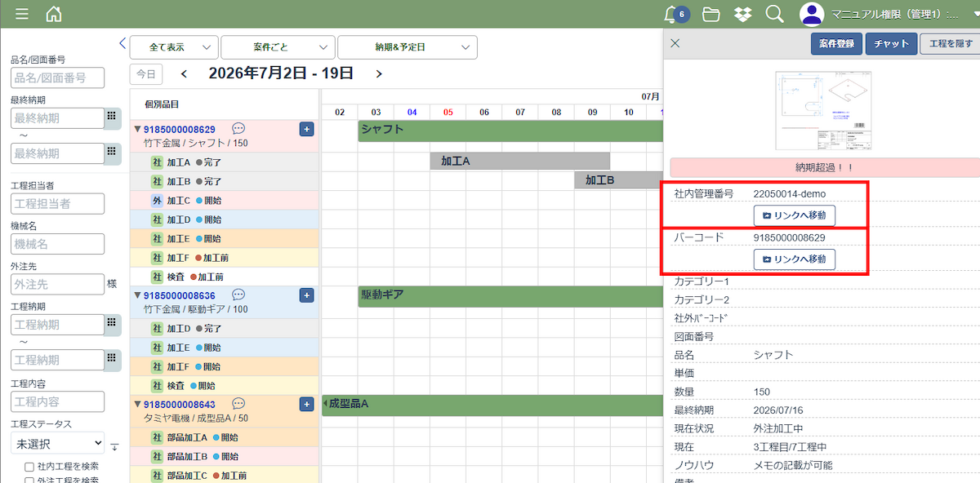Select process row 部品加工A 開始
The height and width of the screenshot is (483, 980).
click(x=224, y=437)
